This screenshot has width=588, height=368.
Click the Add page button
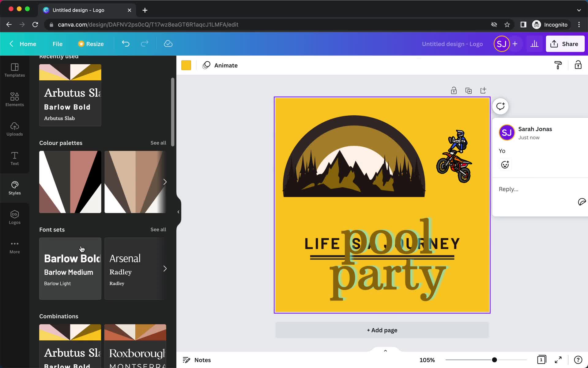pyautogui.click(x=381, y=330)
